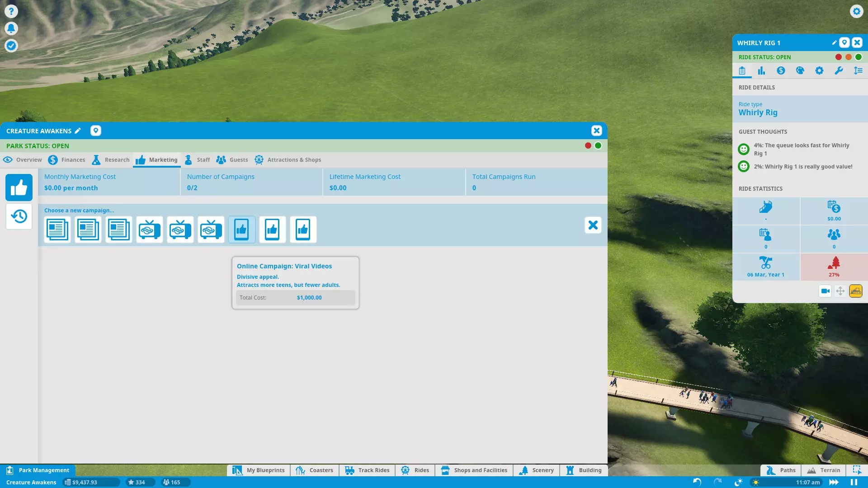
Task: Switch to the Guests tab
Action: pos(232,160)
